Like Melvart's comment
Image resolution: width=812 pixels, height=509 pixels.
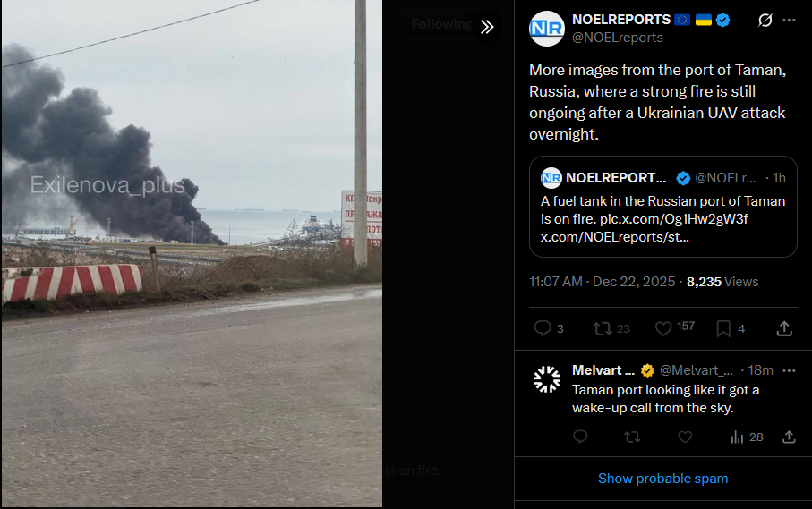point(685,437)
